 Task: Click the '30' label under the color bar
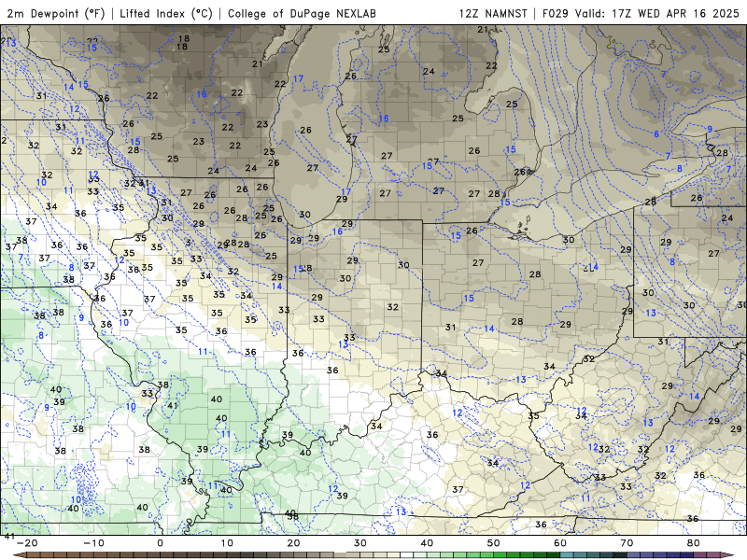pyautogui.click(x=360, y=543)
